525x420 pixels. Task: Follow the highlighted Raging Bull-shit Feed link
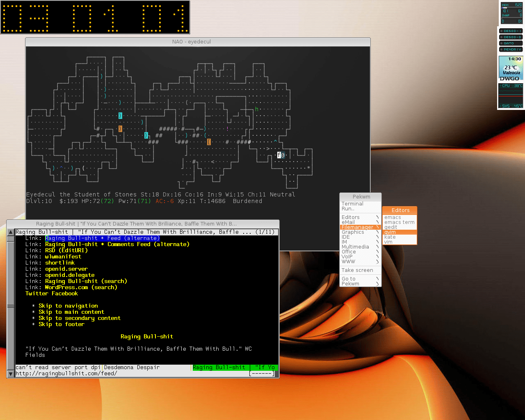pos(102,238)
